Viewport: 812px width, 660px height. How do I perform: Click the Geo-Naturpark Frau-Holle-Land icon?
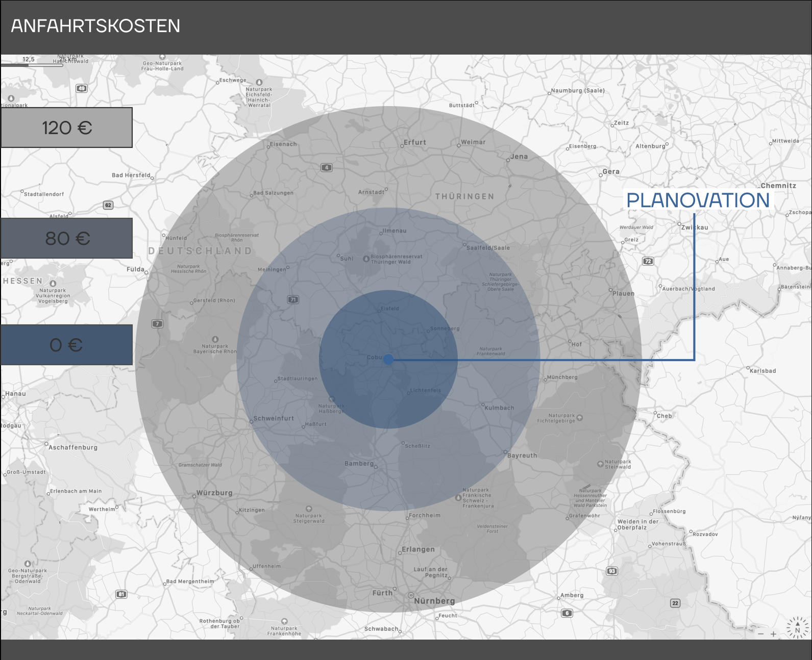162,57
